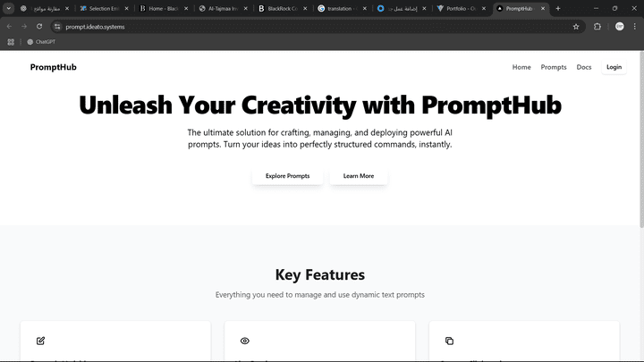Click the Learn More button
Image resolution: width=644 pixels, height=362 pixels.
point(359,176)
